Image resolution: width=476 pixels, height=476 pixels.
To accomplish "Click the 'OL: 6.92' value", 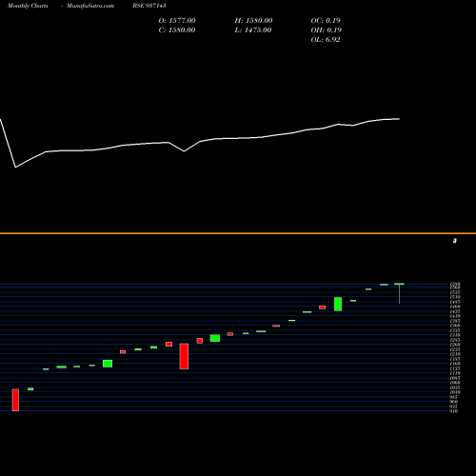I will tap(326, 40).
